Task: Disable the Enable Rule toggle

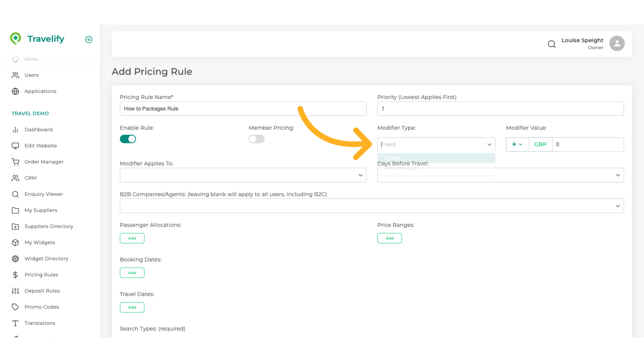Action: click(128, 139)
